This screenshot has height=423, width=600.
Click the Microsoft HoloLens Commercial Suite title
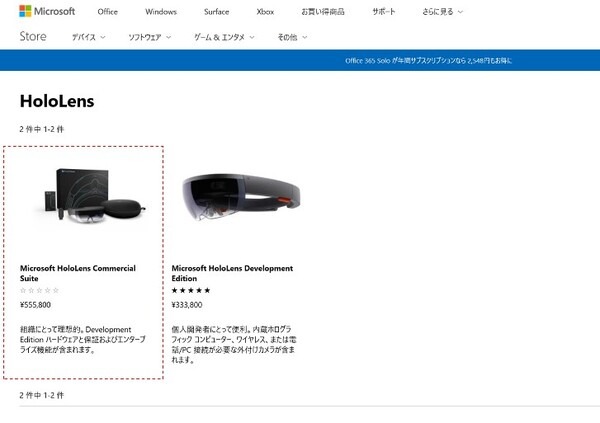pyautogui.click(x=78, y=273)
